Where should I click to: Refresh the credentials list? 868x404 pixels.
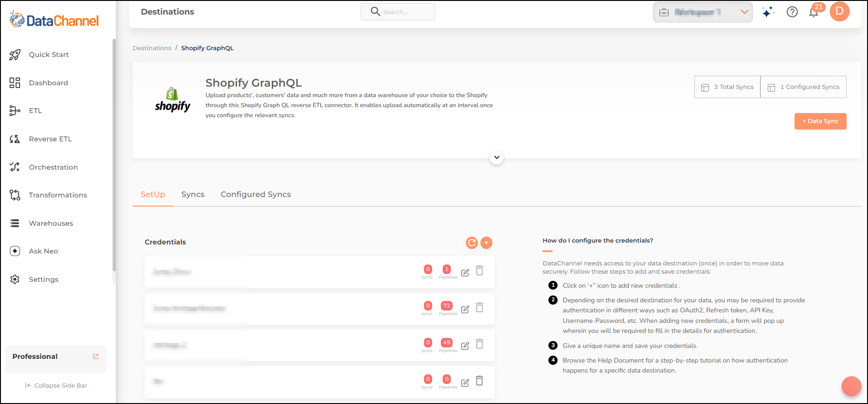(472, 243)
